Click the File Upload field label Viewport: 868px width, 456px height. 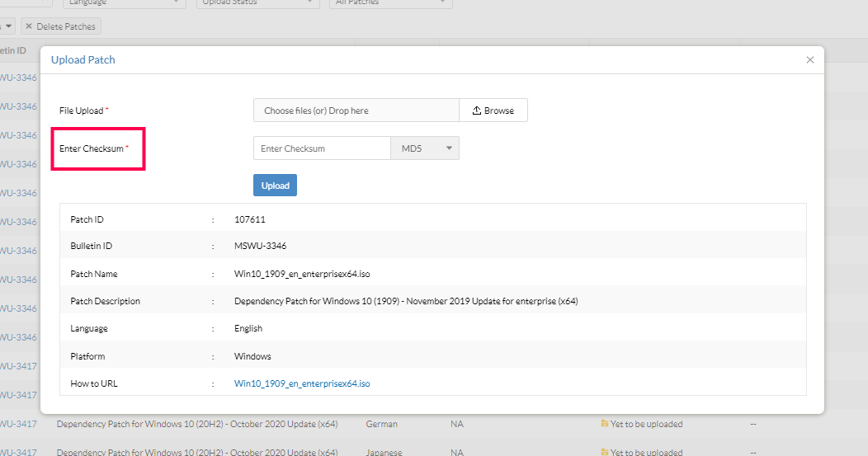(82, 110)
